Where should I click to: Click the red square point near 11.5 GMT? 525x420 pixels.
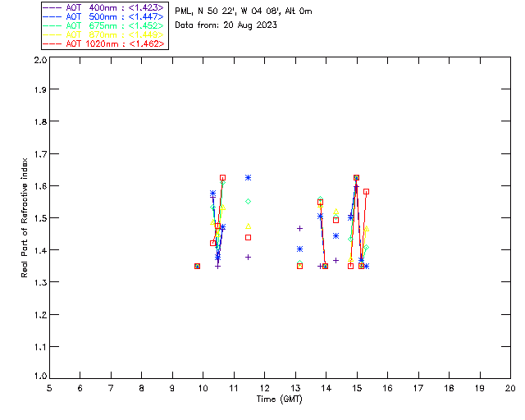click(x=248, y=237)
